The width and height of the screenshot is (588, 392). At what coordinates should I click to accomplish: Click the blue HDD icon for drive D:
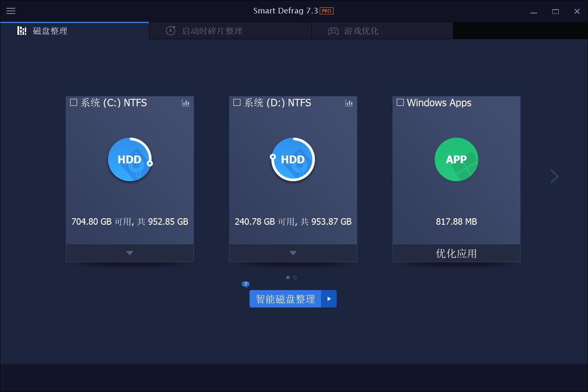click(293, 159)
